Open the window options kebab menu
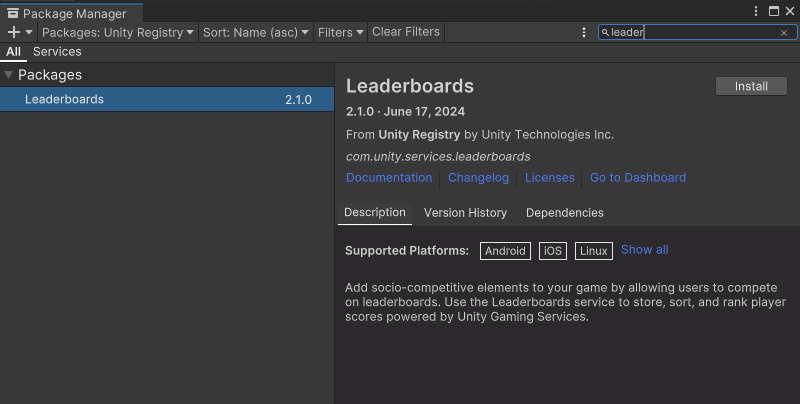 pyautogui.click(x=756, y=11)
